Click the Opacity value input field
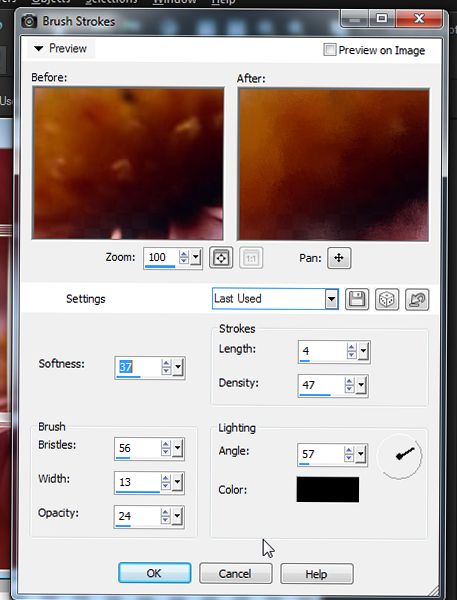 (137, 517)
